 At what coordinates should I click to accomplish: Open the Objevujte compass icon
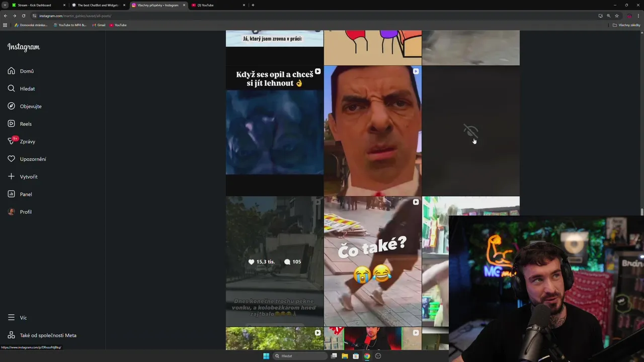click(11, 106)
